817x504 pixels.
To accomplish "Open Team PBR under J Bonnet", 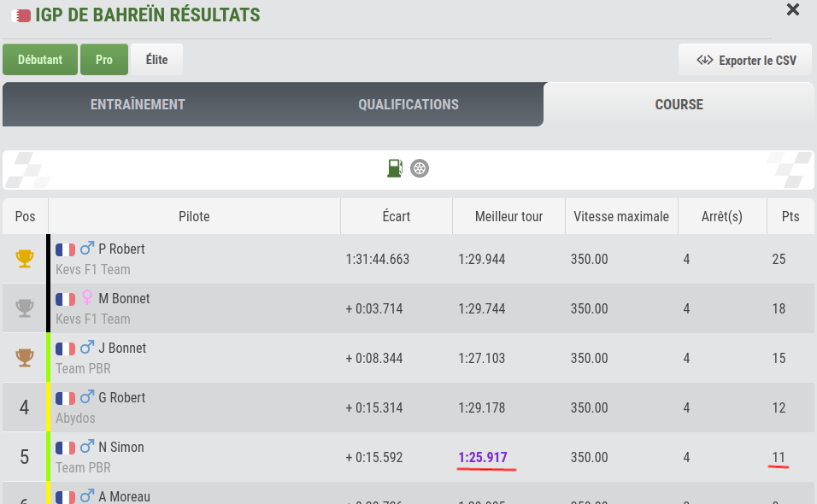I will (x=83, y=368).
